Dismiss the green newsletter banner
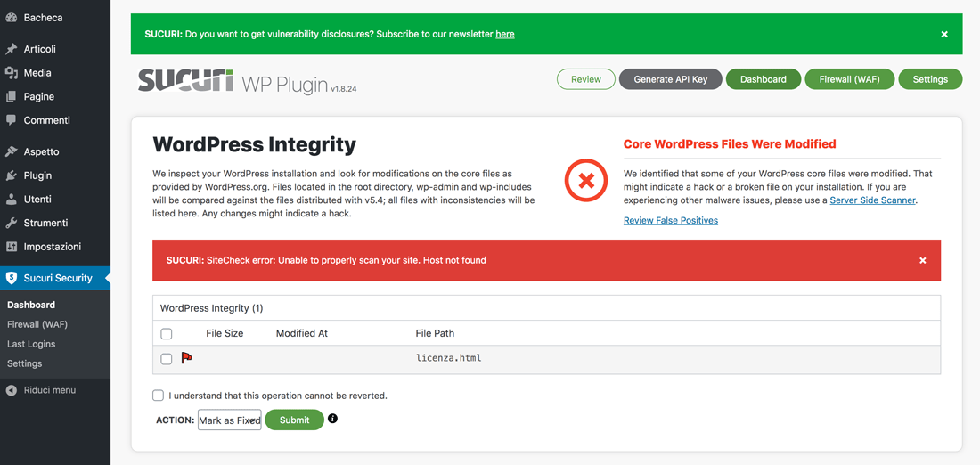 coord(944,34)
